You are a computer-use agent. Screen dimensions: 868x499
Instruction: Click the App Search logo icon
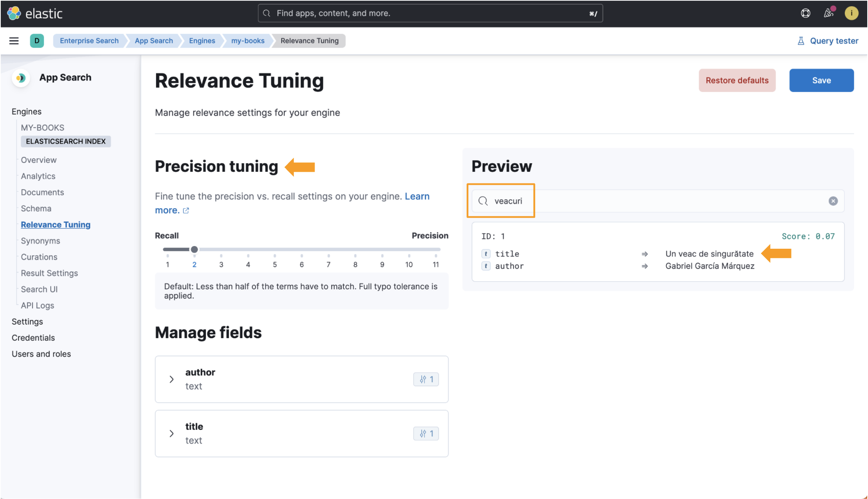click(21, 78)
